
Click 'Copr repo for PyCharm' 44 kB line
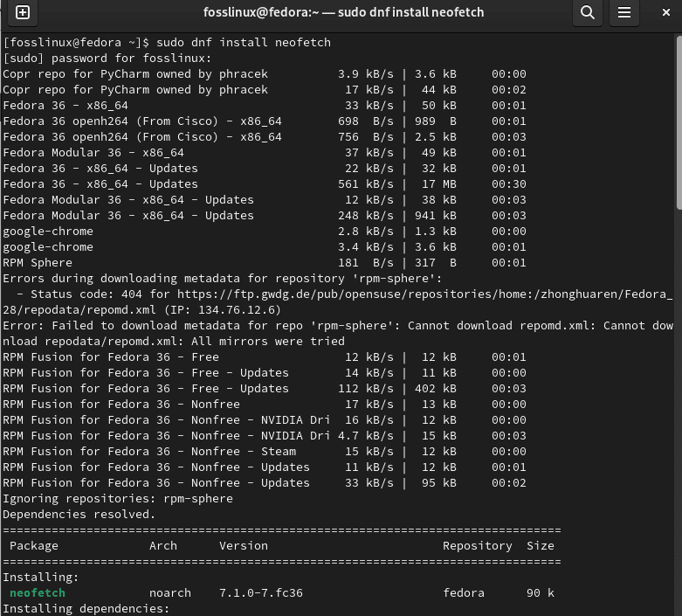coord(265,90)
